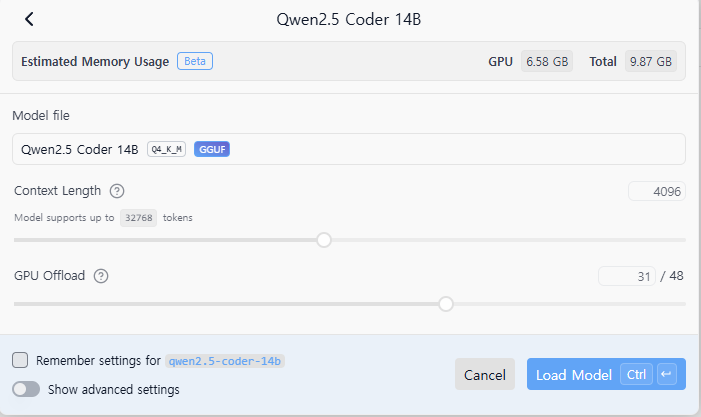Screen dimensions: 701x417
Task: Check the Remember settings checkbox
Action: pyautogui.click(x=20, y=360)
